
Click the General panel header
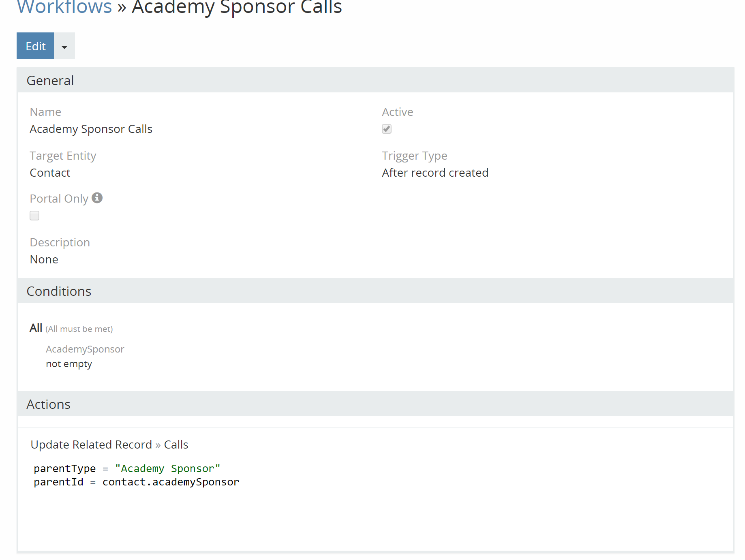50,81
